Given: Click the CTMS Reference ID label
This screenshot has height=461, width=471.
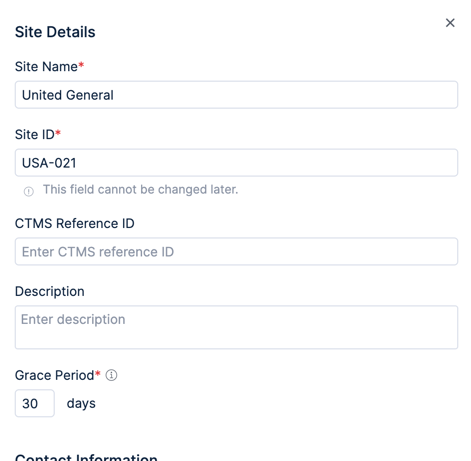Looking at the screenshot, I should click(75, 223).
